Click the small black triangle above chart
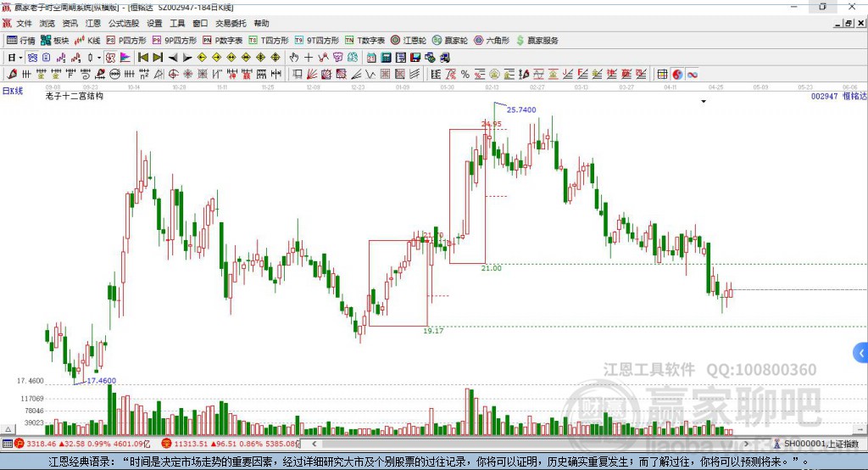This screenshot has width=868, height=470. (704, 102)
